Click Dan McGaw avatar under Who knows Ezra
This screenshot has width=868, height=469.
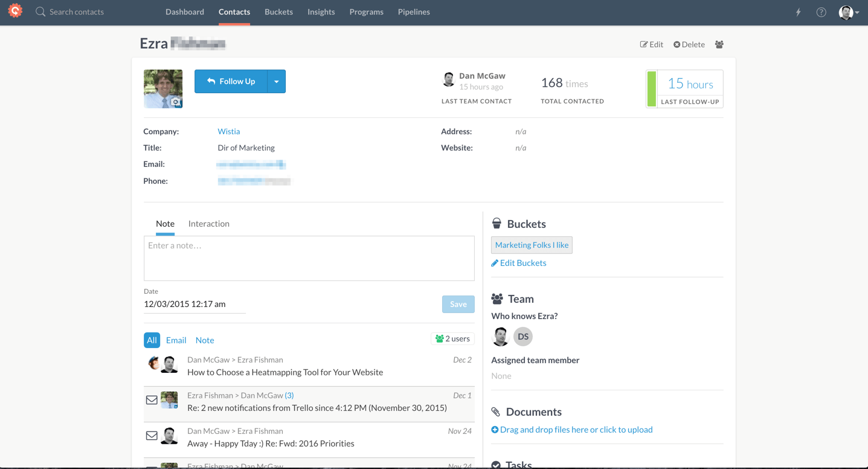click(500, 337)
